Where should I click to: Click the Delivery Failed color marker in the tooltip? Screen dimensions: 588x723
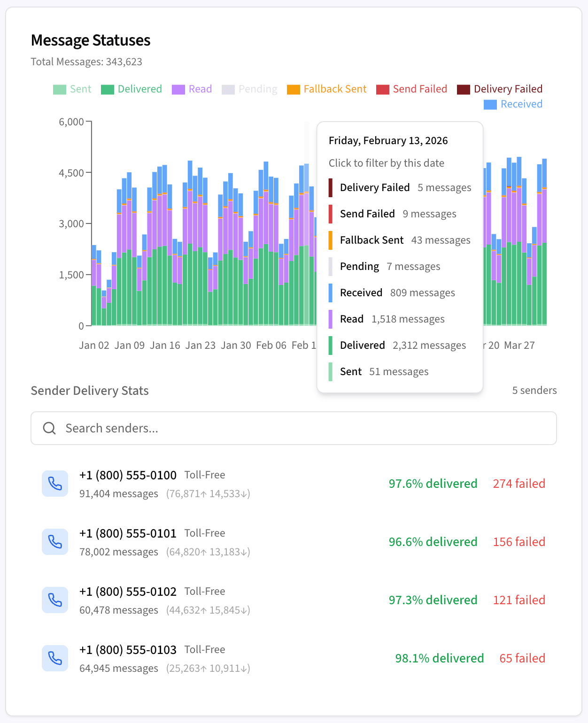point(332,187)
